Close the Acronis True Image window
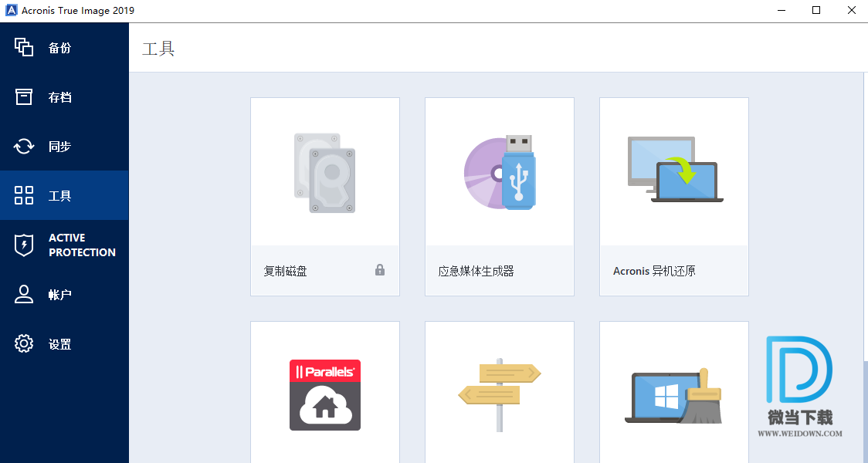Image resolution: width=868 pixels, height=463 pixels. click(851, 11)
